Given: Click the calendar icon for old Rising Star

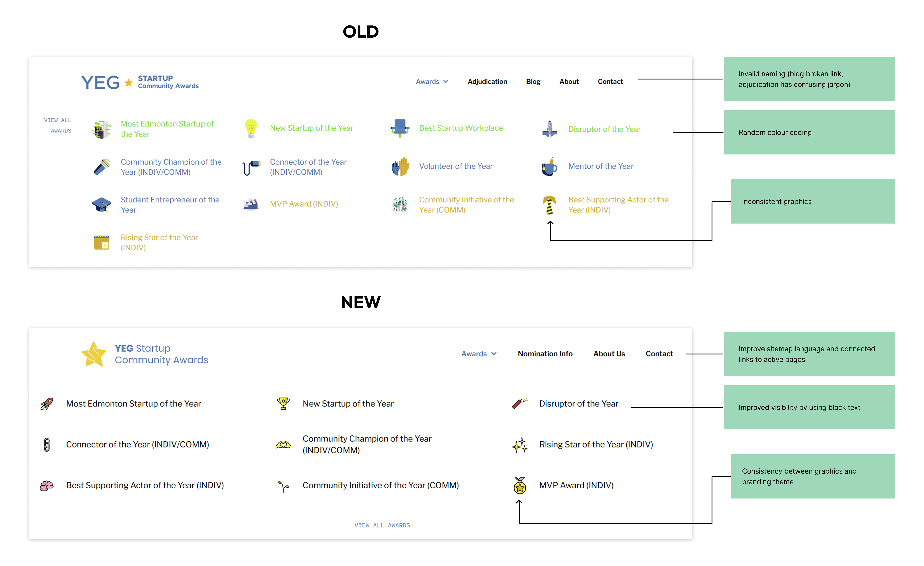Looking at the screenshot, I should pos(102,242).
